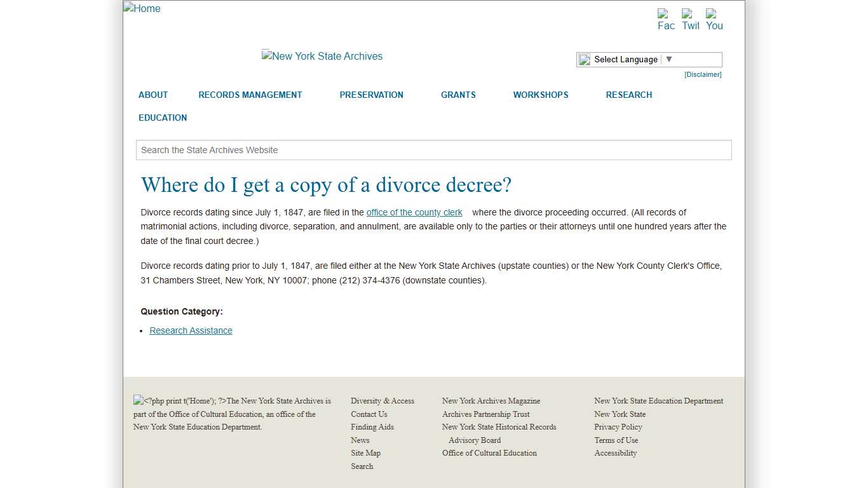Click the Privacy Policy footer link

618,427
